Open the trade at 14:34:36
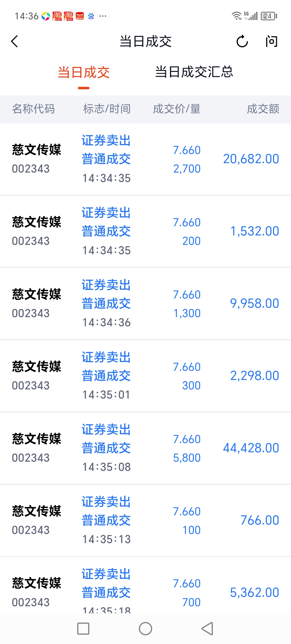The image size is (291, 644). (x=145, y=304)
